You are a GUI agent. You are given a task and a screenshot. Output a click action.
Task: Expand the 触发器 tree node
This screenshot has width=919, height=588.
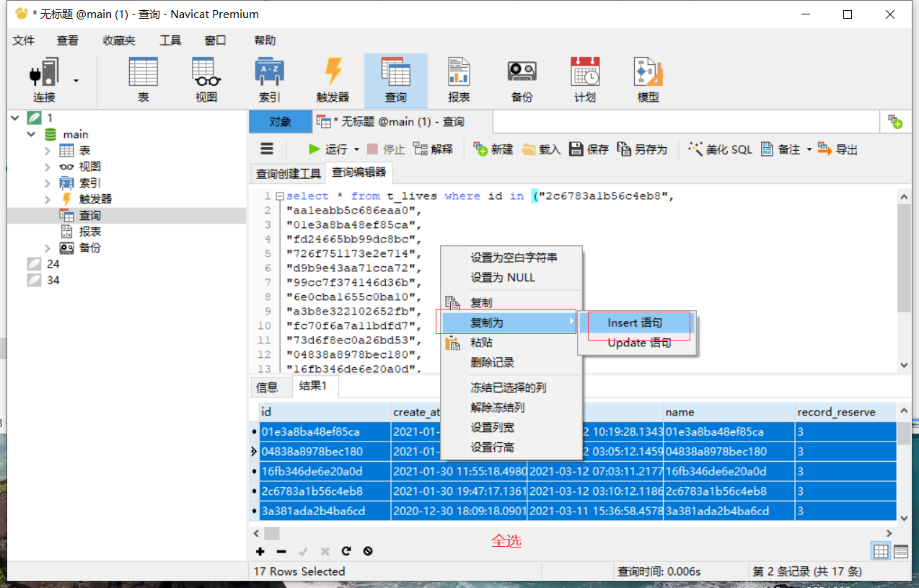pyautogui.click(x=48, y=199)
